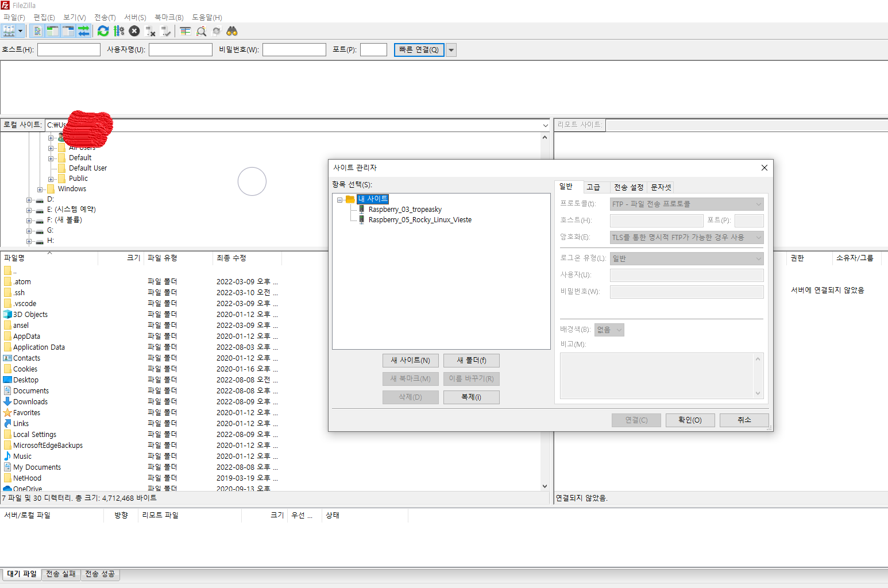888x588 pixels.
Task: Sort local files by 최종 수정 column
Action: (247, 258)
